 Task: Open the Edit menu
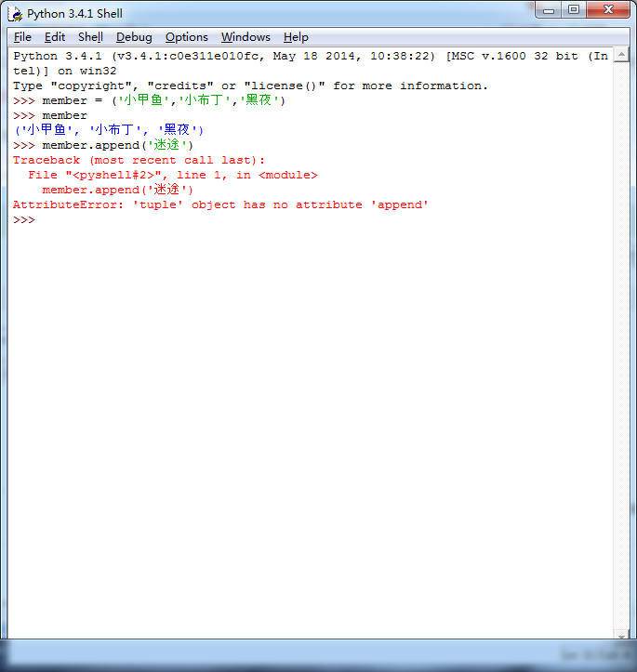pyautogui.click(x=55, y=37)
